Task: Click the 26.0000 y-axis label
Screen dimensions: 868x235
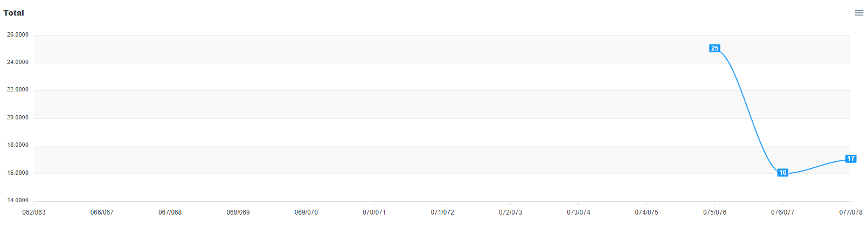Action: point(18,35)
